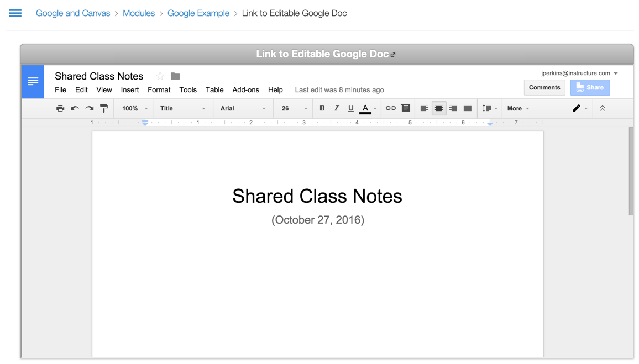Open the Title paragraph style dropdown
Screen dimensions: 639x364
point(182,108)
